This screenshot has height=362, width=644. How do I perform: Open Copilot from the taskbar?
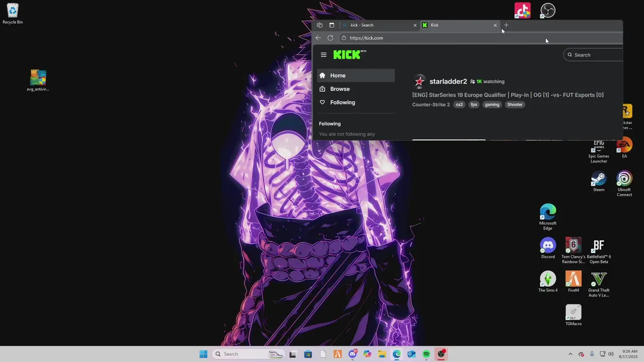click(367, 354)
